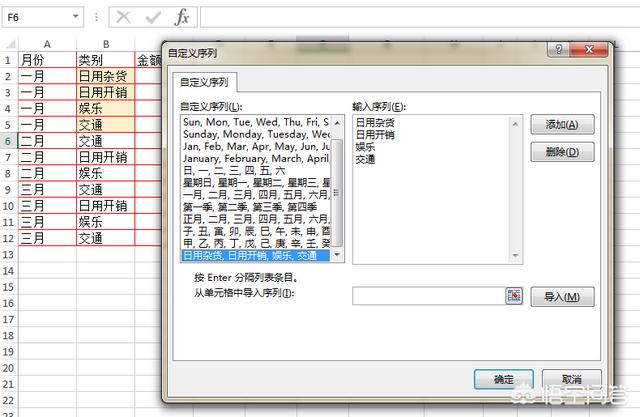Select the 一月, 二月, 三月 list entry

click(x=256, y=195)
